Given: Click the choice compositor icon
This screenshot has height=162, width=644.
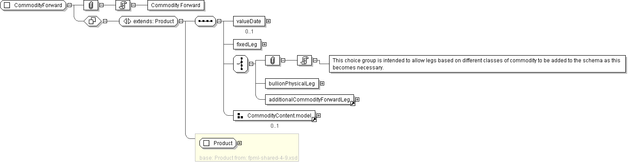Looking at the screenshot, I should pyautogui.click(x=241, y=64).
